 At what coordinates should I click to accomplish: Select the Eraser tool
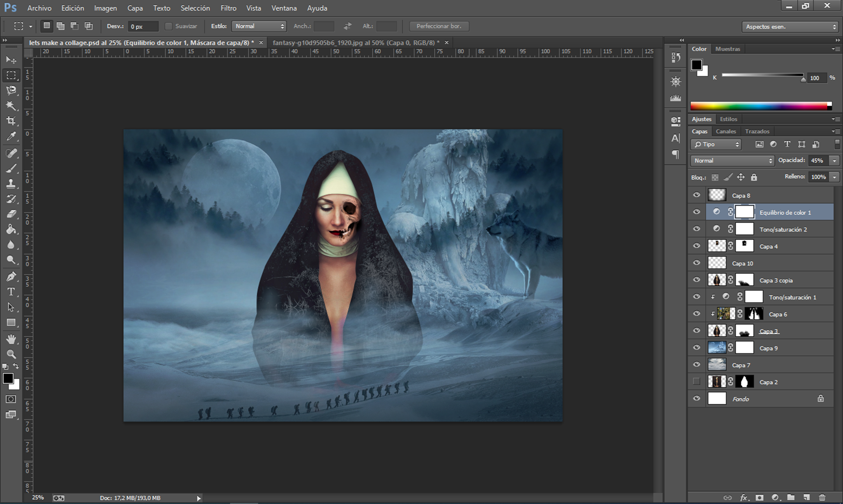click(11, 214)
